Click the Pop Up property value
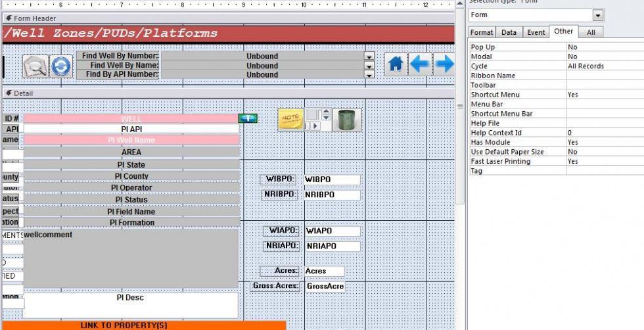 (x=605, y=47)
